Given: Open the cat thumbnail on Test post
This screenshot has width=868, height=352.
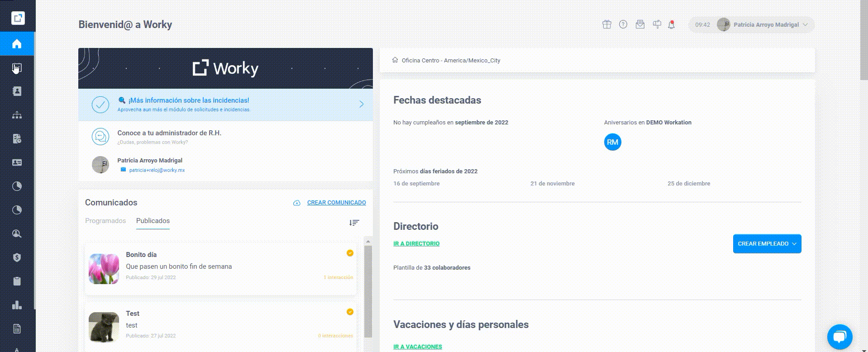Looking at the screenshot, I should 104,327.
